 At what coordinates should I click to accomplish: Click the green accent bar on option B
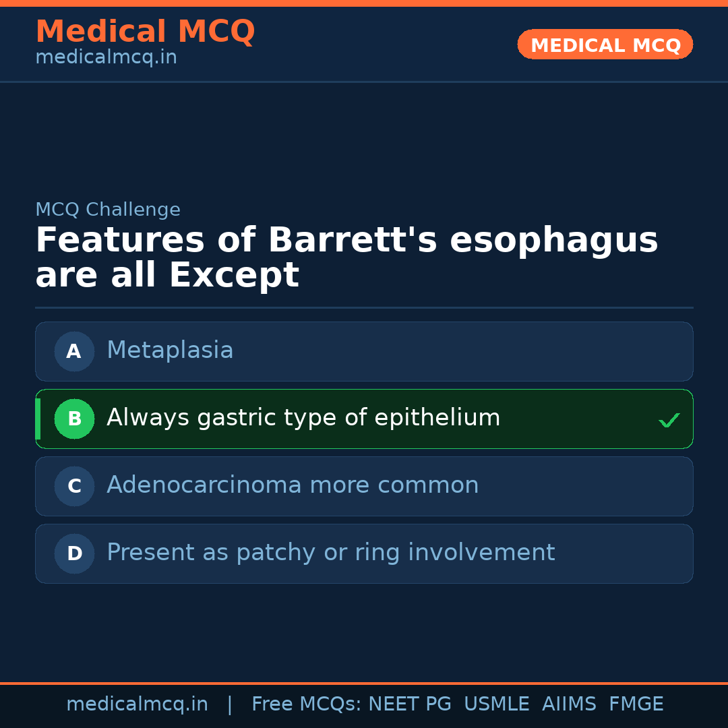click(38, 419)
